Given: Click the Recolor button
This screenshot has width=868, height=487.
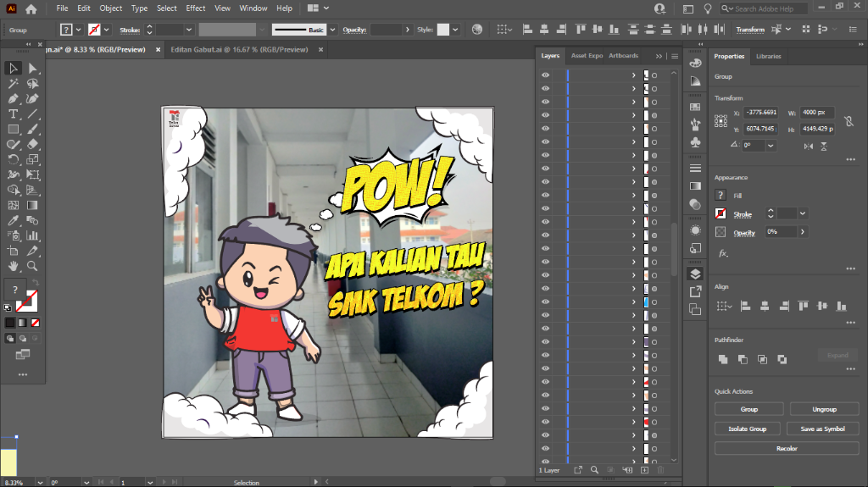Looking at the screenshot, I should pyautogui.click(x=787, y=448).
